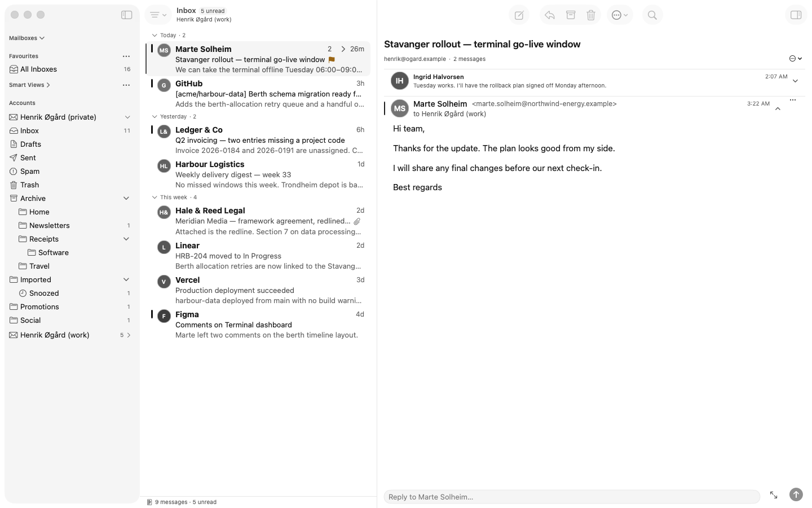
Task: Open the Drafts folder
Action: 70,144
